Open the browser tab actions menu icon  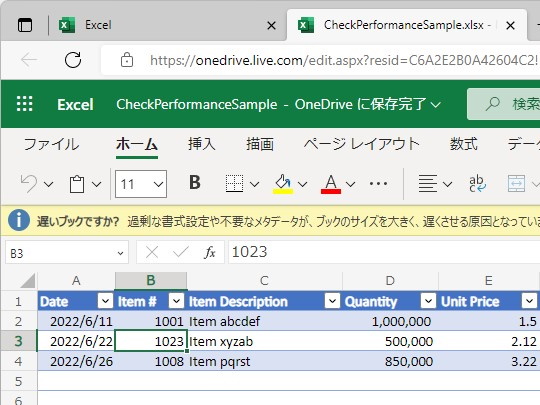coord(25,25)
